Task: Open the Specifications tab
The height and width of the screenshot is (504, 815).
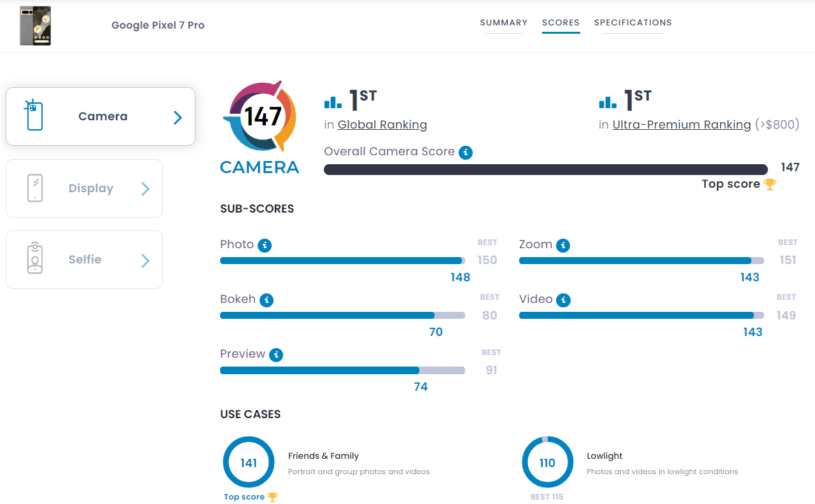Action: (632, 23)
